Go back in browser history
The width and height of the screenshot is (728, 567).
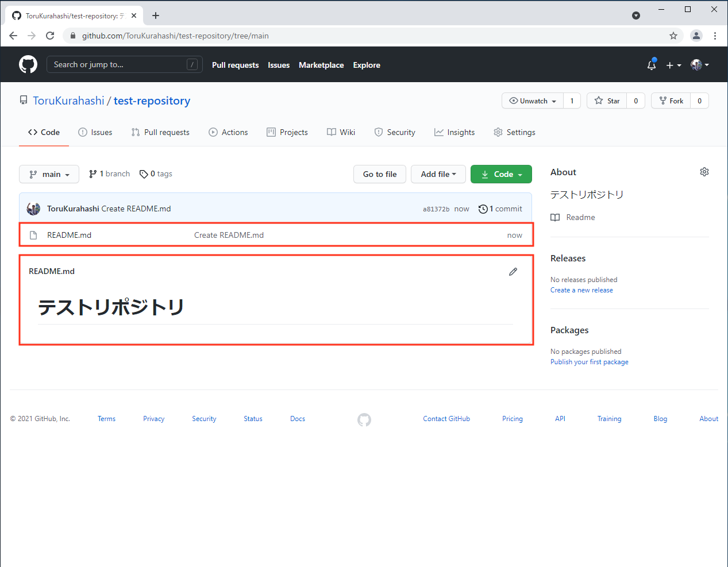click(x=13, y=36)
